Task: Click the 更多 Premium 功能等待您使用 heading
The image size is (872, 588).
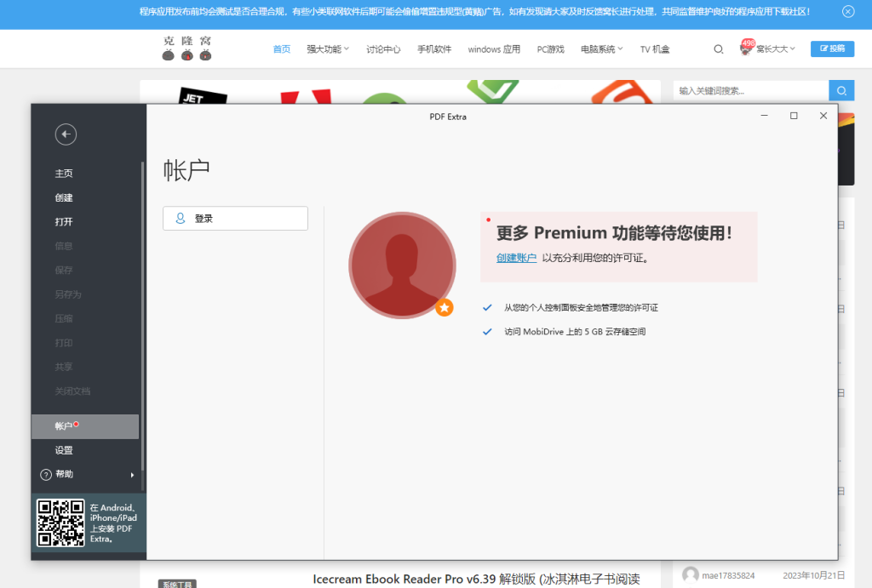Action: pos(614,233)
